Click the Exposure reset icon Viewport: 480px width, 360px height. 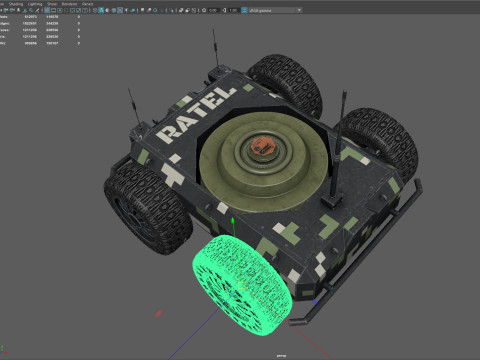point(204,10)
